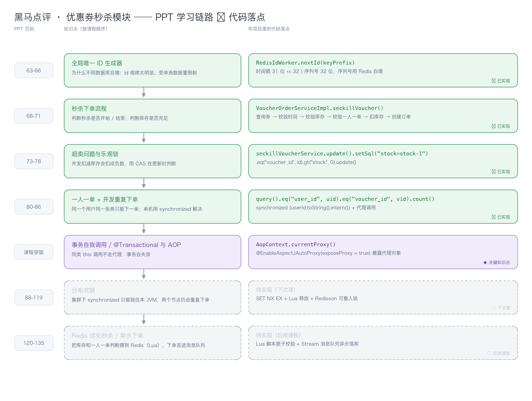The image size is (532, 401).
Task: Click the 已实现 mark in RedisIdWorker card
Action: point(501,81)
